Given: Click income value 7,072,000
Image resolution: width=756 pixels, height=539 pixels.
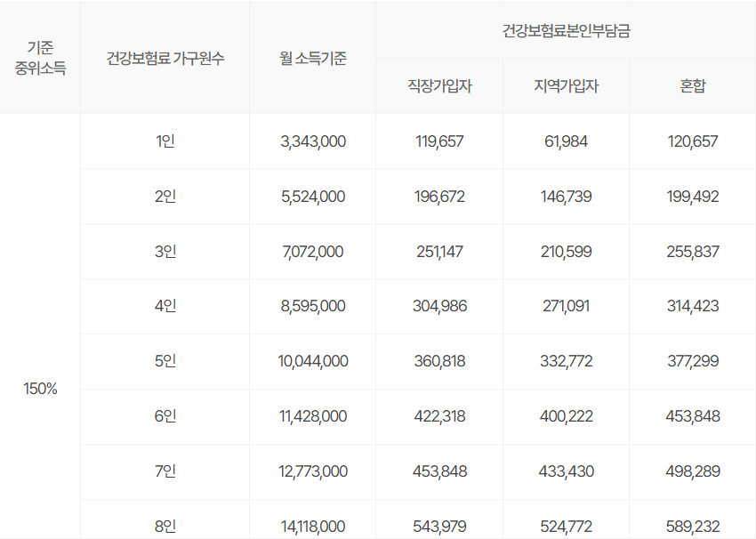Looking at the screenshot, I should [312, 252].
